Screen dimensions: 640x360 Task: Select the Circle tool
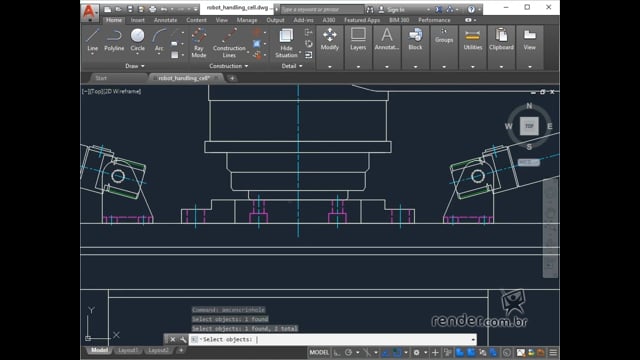click(x=138, y=40)
